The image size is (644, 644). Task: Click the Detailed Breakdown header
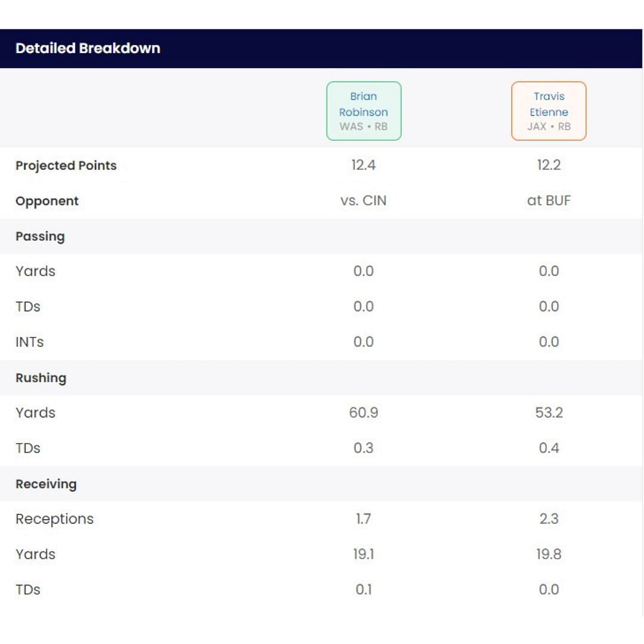click(88, 48)
